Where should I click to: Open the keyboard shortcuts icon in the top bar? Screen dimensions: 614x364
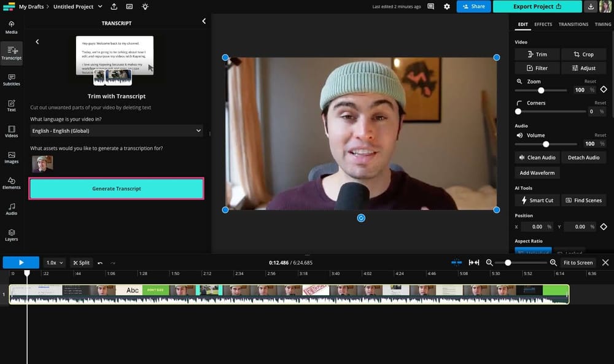click(x=430, y=6)
